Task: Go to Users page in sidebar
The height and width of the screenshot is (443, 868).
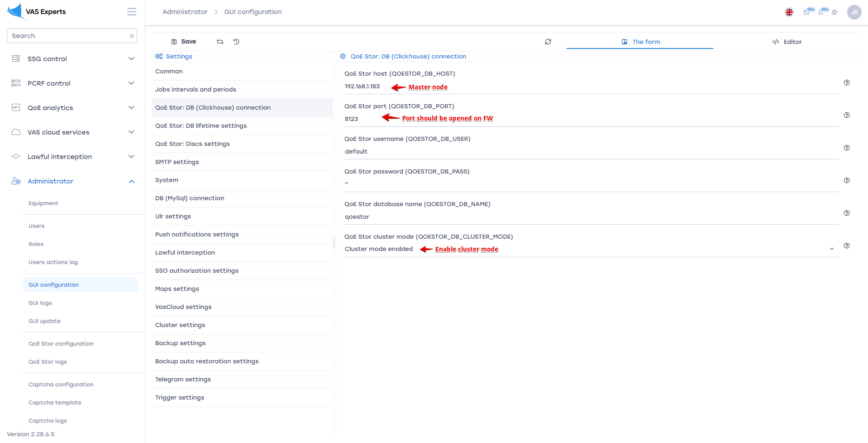Action: (x=37, y=226)
